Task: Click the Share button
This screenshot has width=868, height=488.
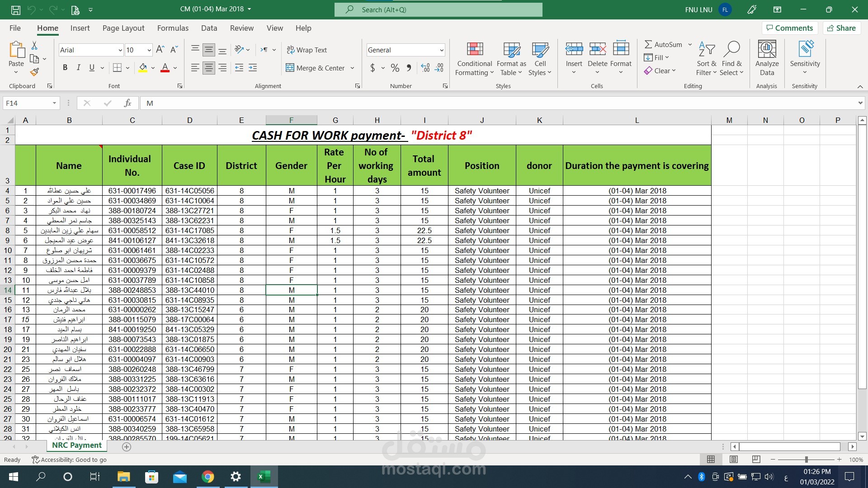Action: click(x=841, y=28)
